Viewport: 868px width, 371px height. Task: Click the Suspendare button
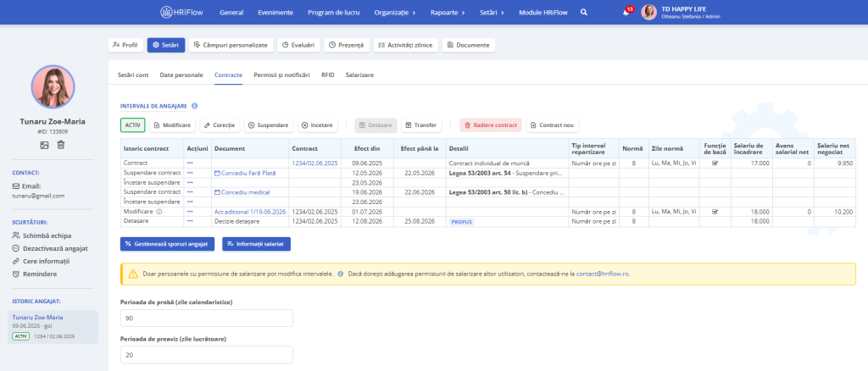269,125
